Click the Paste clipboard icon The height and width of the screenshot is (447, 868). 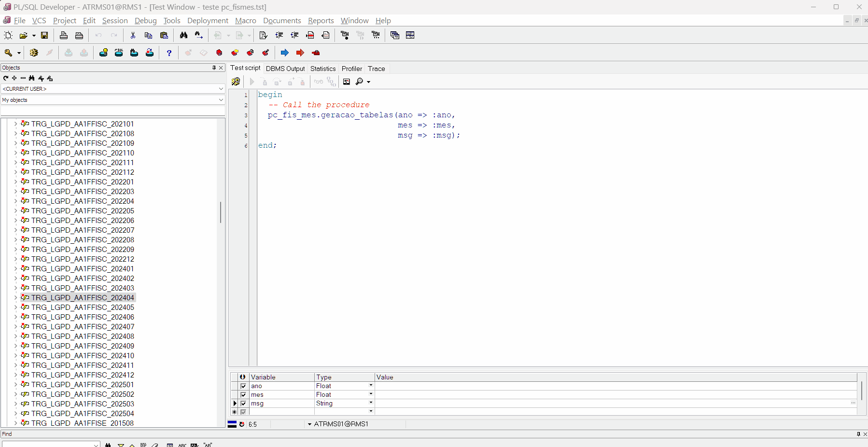pos(164,35)
